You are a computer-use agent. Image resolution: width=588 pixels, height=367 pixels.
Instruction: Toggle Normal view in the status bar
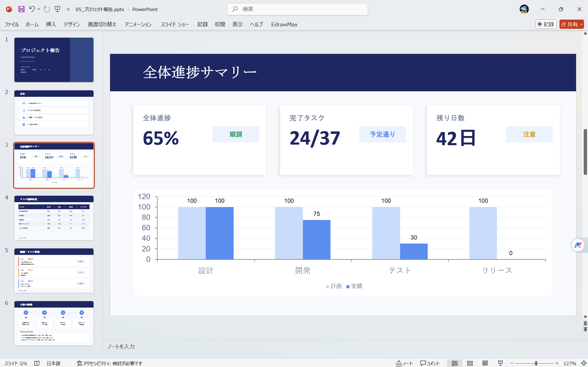coord(454,363)
